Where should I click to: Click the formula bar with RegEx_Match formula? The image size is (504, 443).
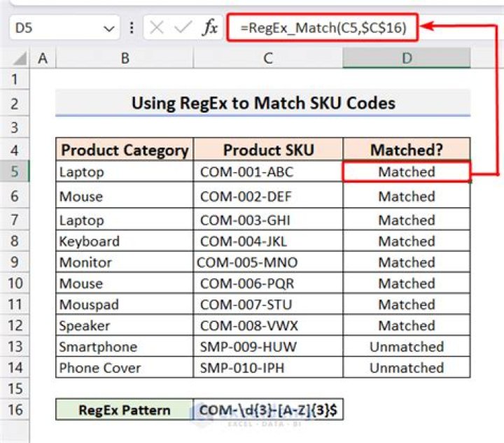323,27
